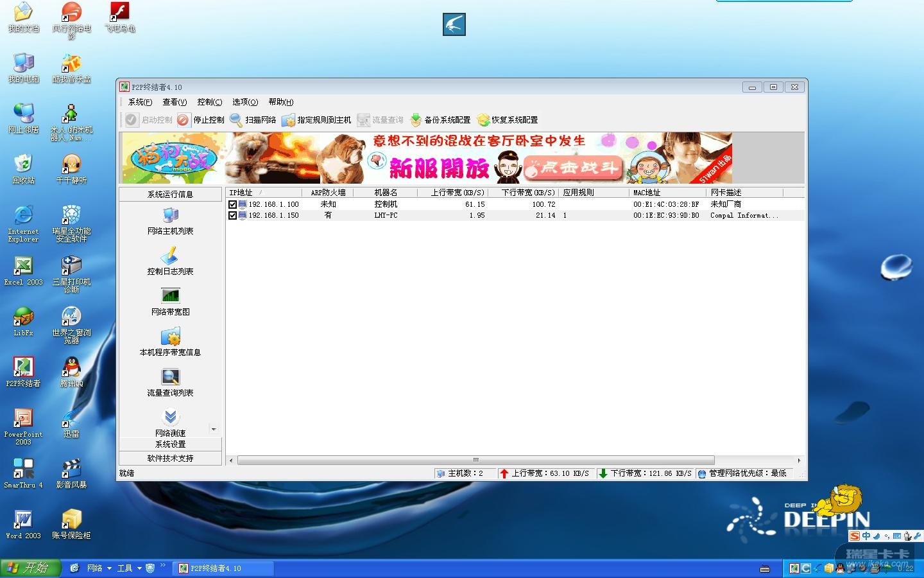Click the machine name LHY-PC

click(x=386, y=215)
